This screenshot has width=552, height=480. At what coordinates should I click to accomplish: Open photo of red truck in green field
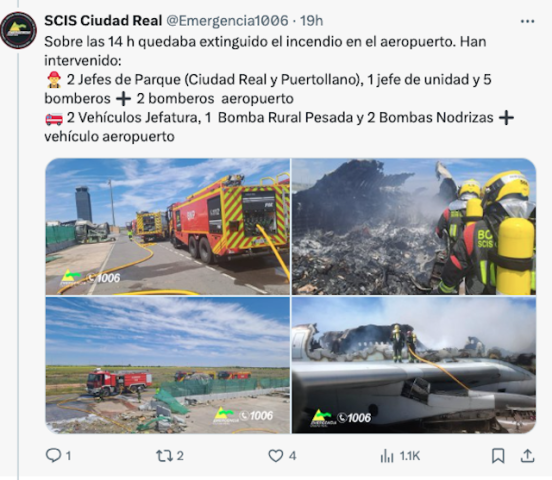[x=168, y=365]
